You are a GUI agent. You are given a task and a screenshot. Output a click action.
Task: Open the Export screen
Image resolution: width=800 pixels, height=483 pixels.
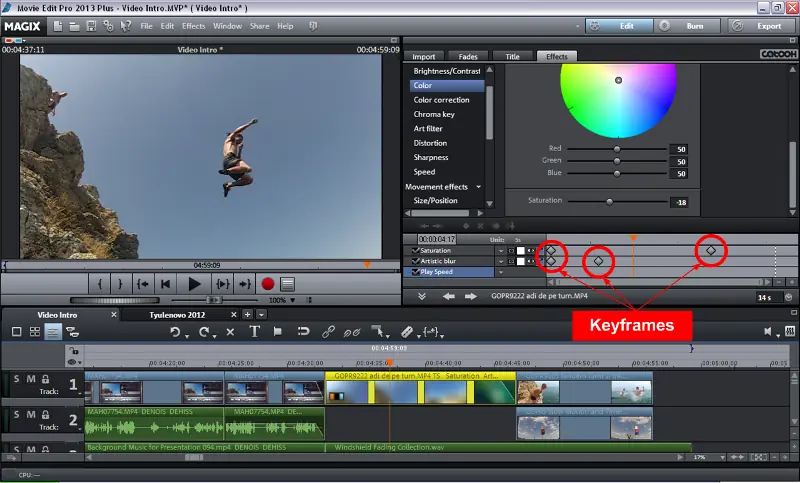[x=762, y=26]
